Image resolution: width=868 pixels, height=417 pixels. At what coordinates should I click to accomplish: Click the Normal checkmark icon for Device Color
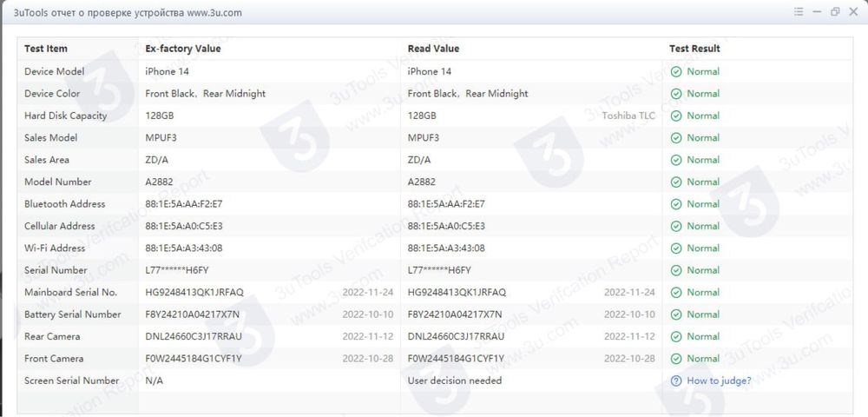tap(676, 94)
